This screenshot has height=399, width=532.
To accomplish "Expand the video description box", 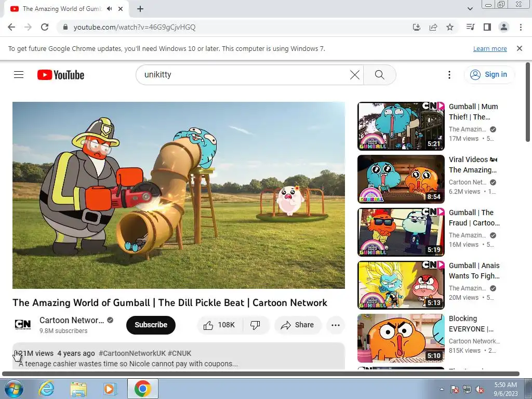I will click(179, 356).
